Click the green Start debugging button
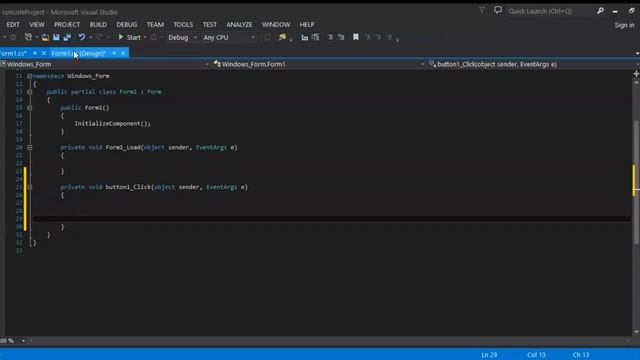 pyautogui.click(x=129, y=37)
